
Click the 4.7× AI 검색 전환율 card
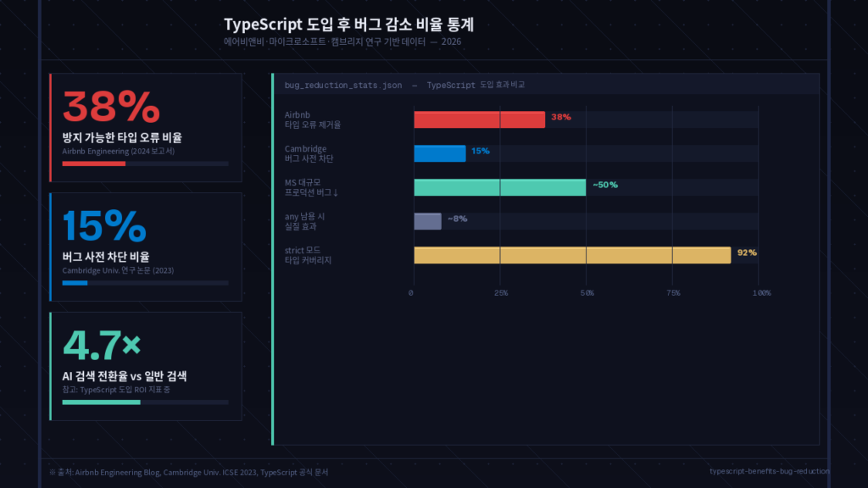click(145, 364)
